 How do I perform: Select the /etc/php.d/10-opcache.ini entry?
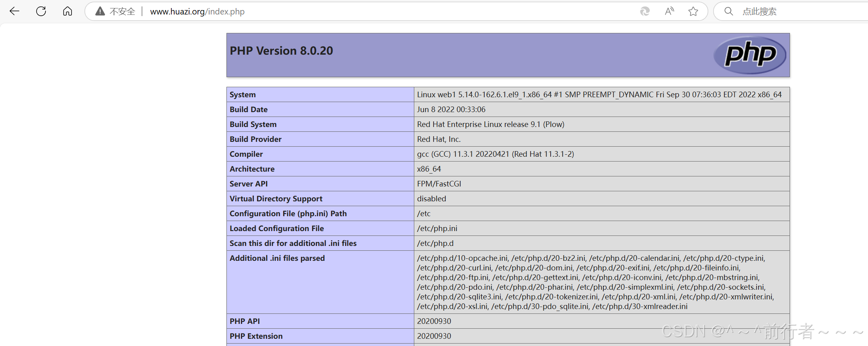(x=462, y=258)
